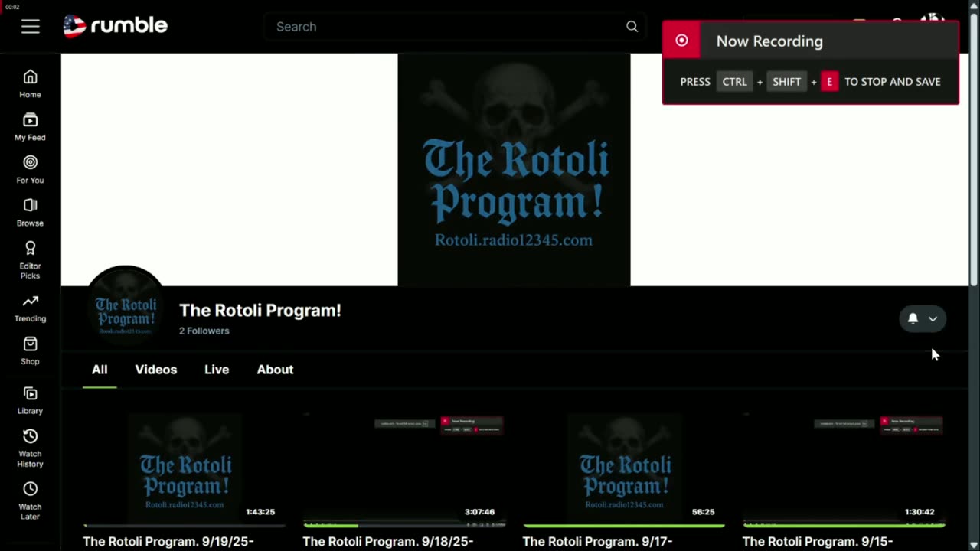This screenshot has height=551, width=980.
Task: Go to Home in sidebar
Action: point(30,84)
